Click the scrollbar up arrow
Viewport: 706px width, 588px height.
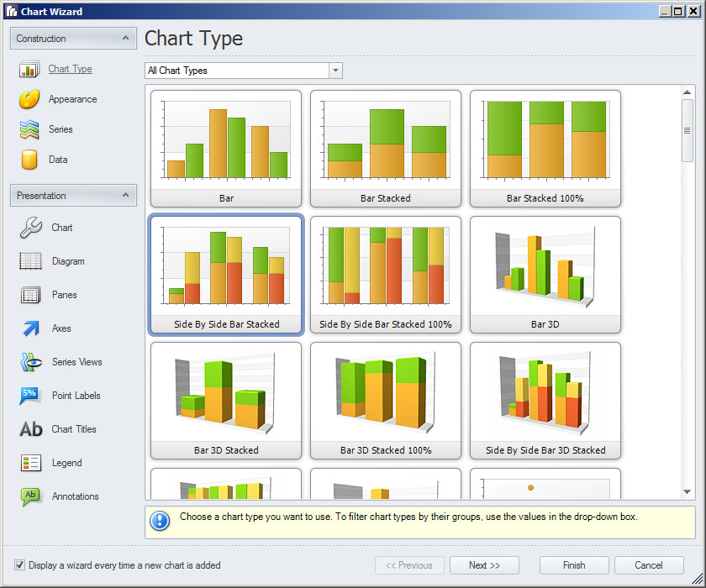coord(688,92)
